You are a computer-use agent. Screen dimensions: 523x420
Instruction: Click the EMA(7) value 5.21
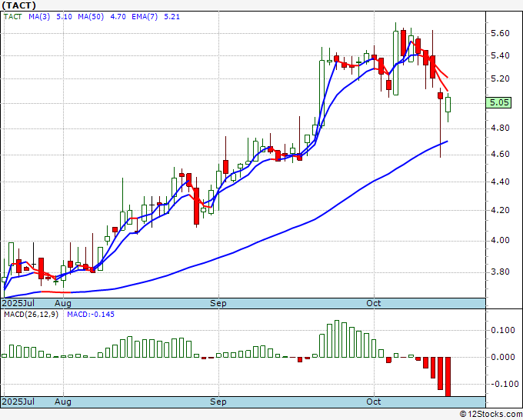172,17
